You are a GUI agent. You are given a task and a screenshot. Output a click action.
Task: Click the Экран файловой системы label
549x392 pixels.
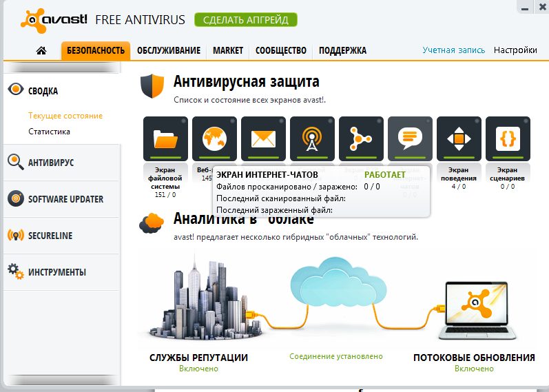(x=165, y=178)
